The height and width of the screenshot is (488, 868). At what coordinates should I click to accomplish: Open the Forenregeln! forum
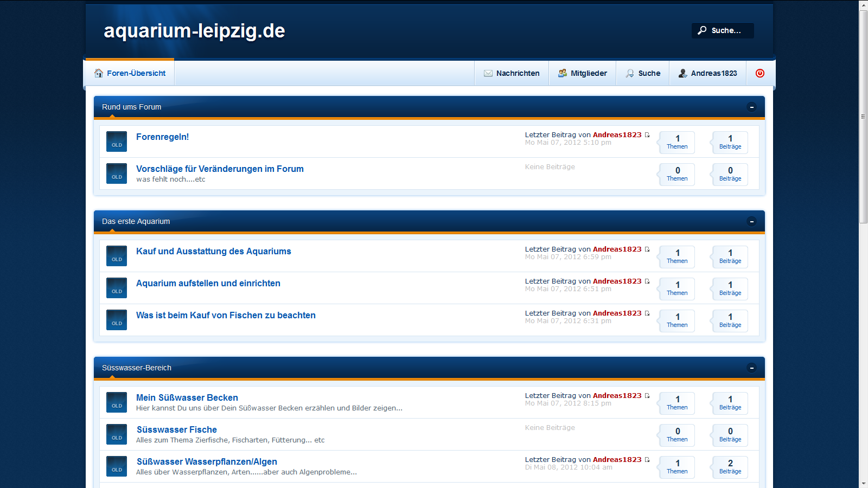(x=163, y=137)
